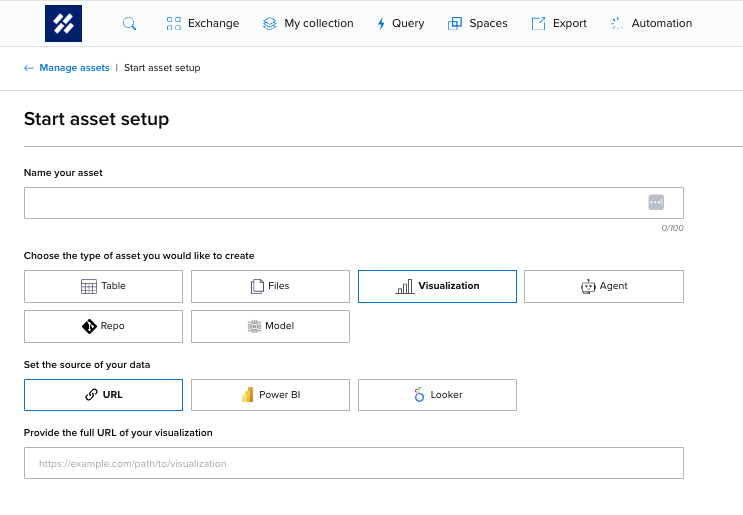Open search with the magnifier icon
Viewport: 743px width, 515px height.
tap(129, 23)
